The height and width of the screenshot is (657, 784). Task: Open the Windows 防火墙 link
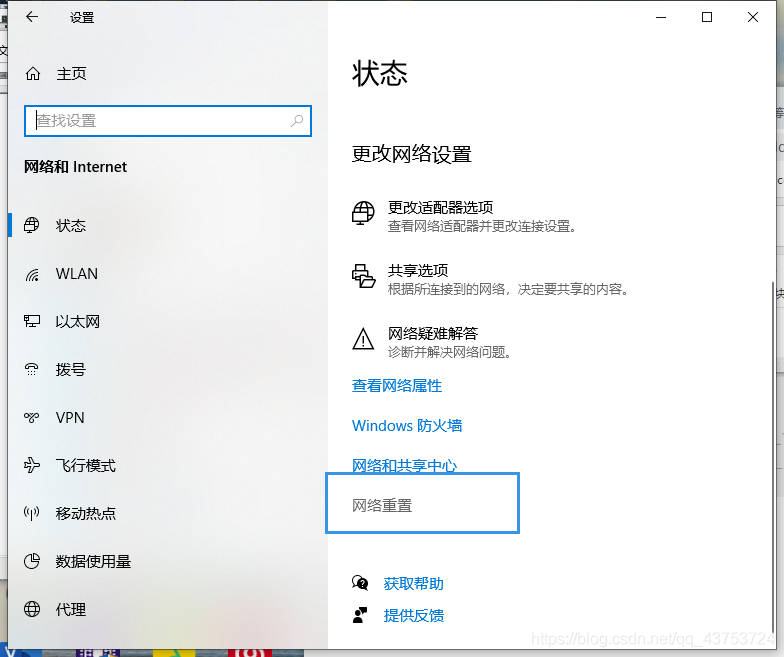[x=407, y=426]
